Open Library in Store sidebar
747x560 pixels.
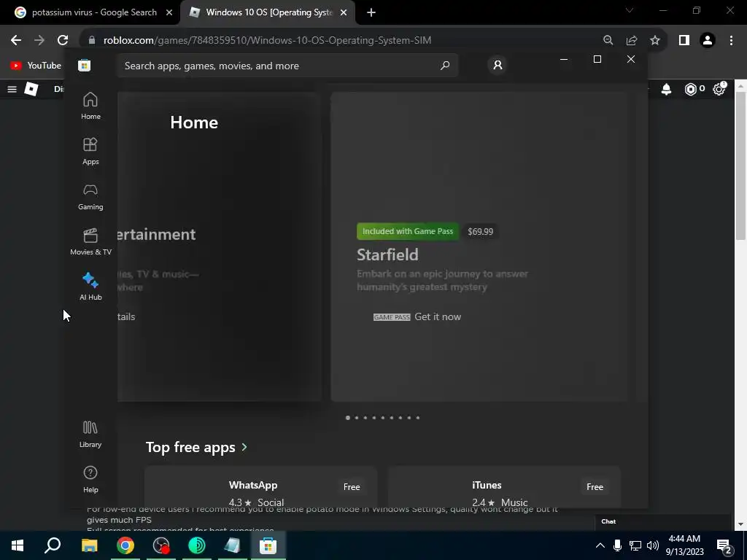[90, 435]
